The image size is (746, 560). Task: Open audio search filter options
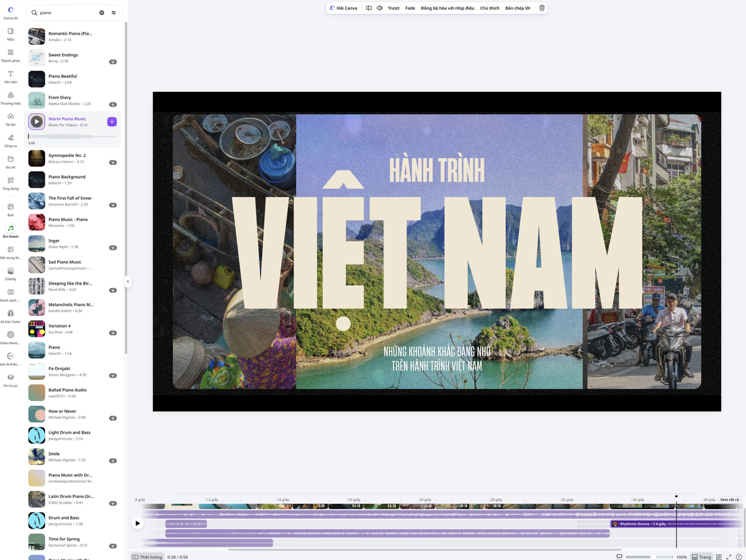[x=114, y=12]
